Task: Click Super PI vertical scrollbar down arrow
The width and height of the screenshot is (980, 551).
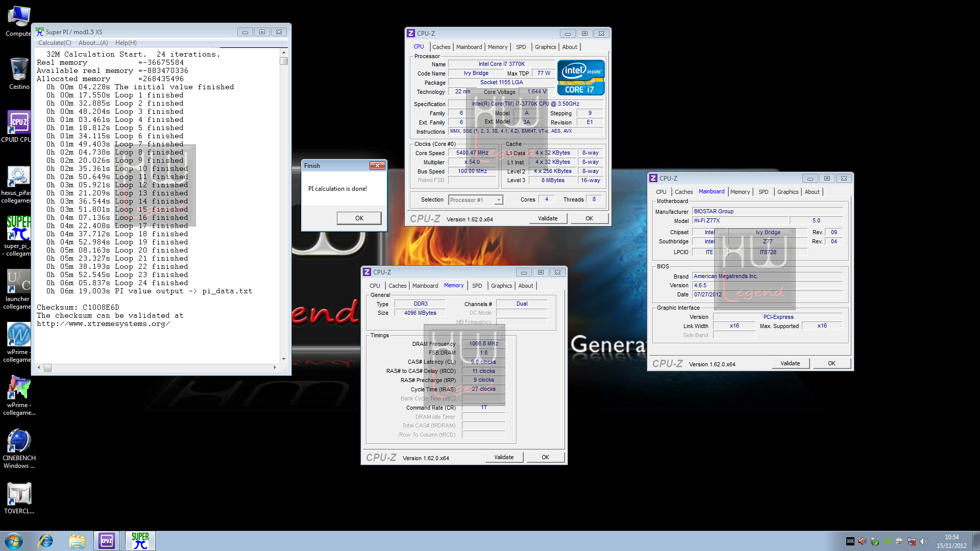Action: (x=284, y=359)
